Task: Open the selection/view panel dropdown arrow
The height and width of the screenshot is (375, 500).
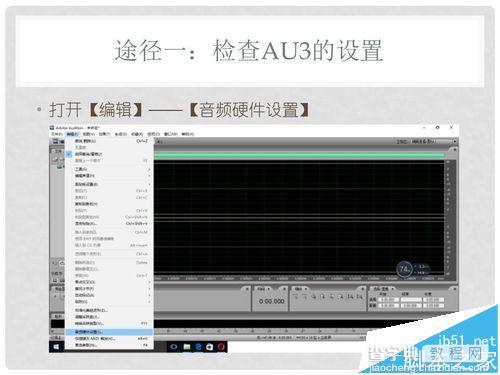Action: 393,289
